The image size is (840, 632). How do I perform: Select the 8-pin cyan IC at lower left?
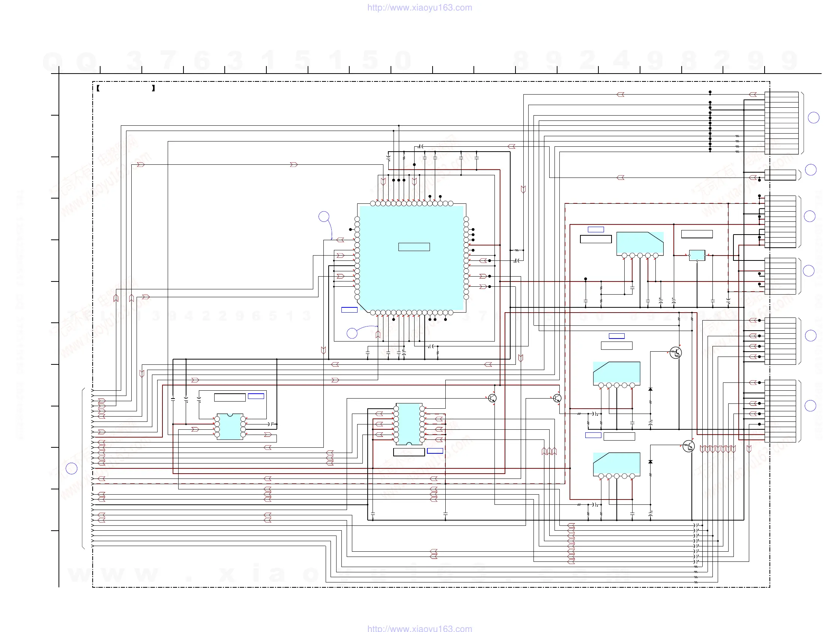click(230, 427)
